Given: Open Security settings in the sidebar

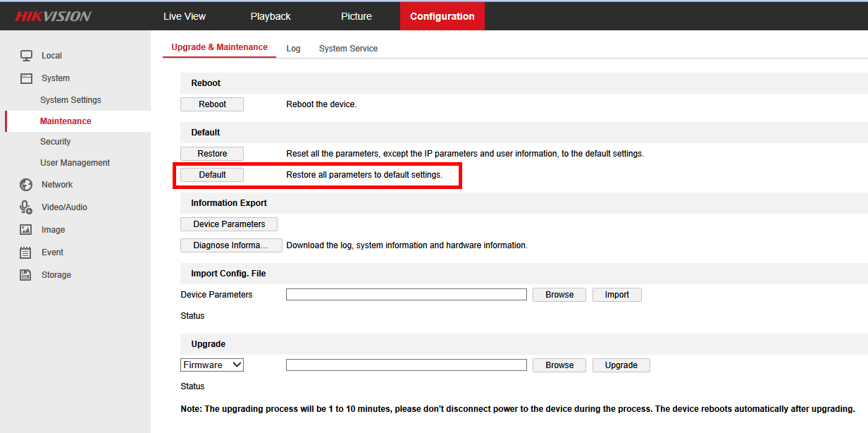Looking at the screenshot, I should [56, 141].
